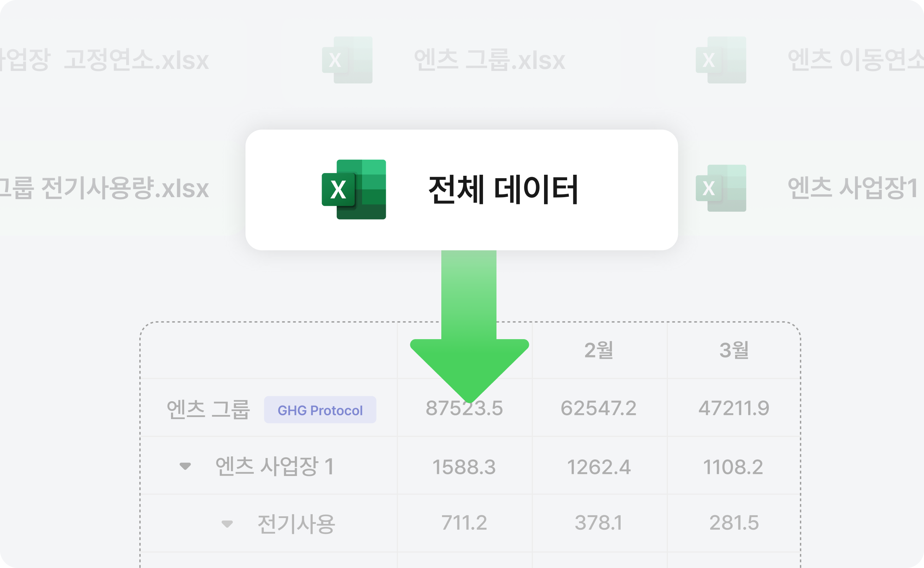Select the 전체 데이터 card title
The image size is (924, 568).
click(x=503, y=190)
